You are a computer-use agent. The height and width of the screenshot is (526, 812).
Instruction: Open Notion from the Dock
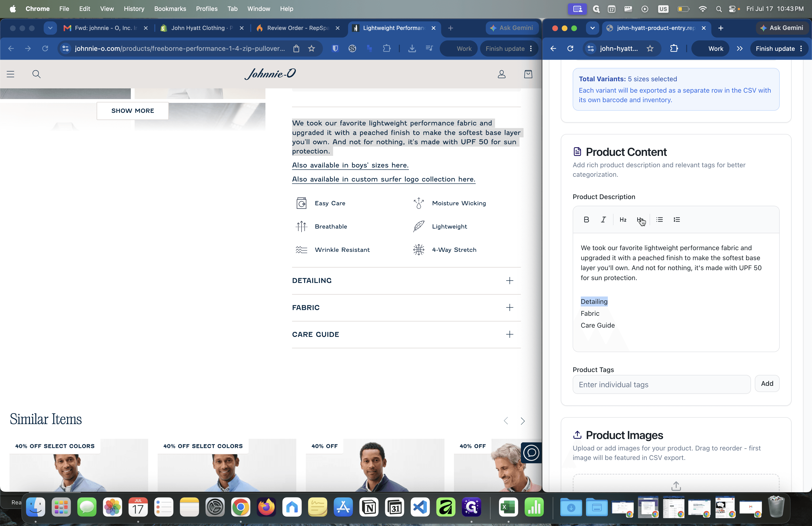pos(369,507)
